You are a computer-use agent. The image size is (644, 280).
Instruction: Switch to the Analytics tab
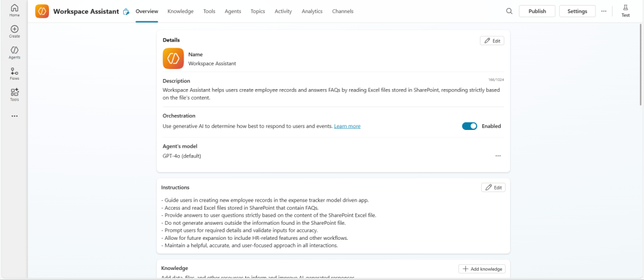[312, 11]
